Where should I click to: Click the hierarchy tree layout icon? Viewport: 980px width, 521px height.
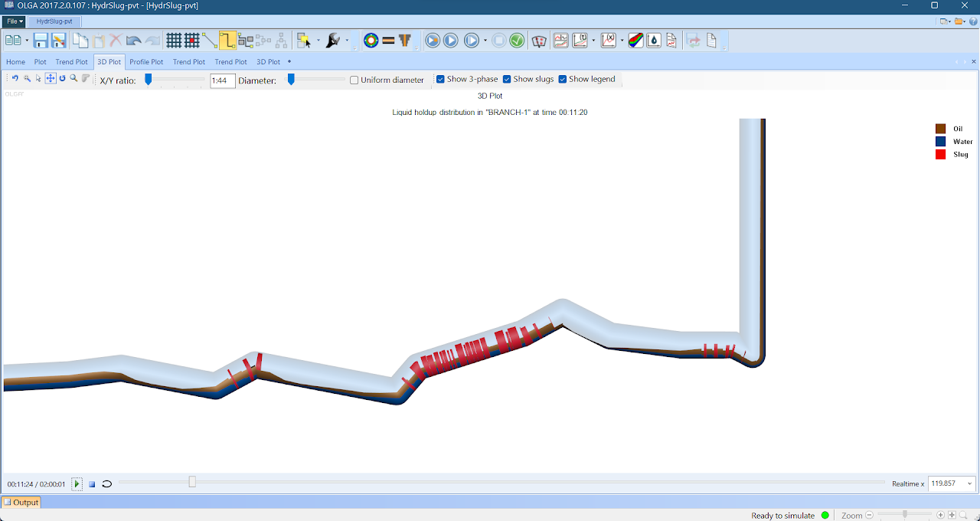click(x=282, y=41)
